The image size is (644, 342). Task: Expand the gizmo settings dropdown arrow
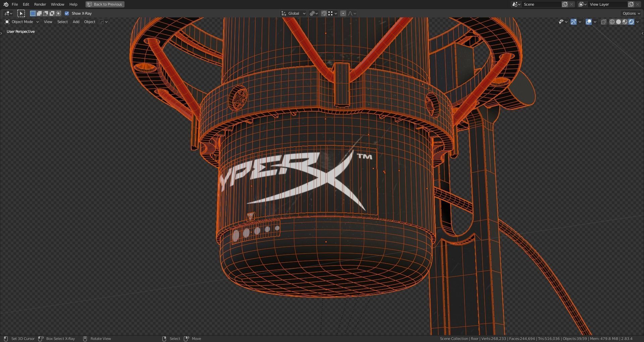click(580, 22)
